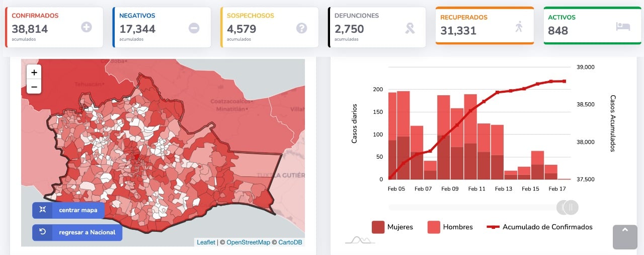Click the NEGATIVOS card heading
The height and width of the screenshot is (255, 644).
137,16
